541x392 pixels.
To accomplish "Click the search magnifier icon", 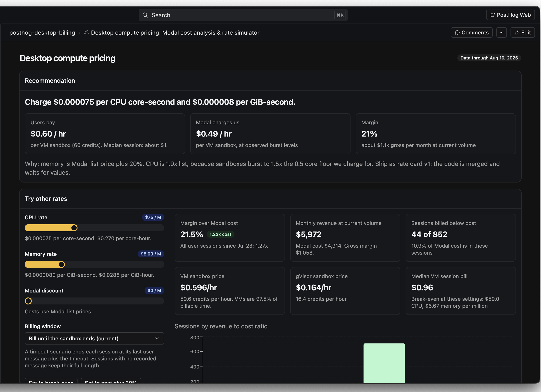I will tap(145, 15).
